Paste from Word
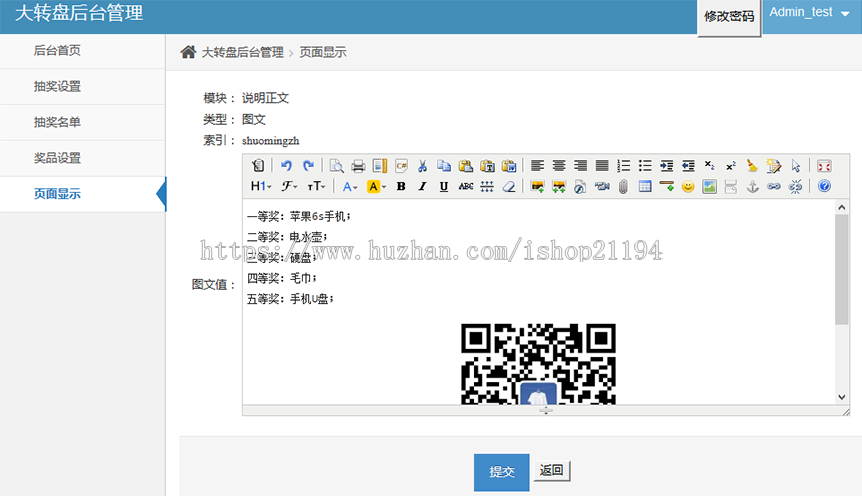The height and width of the screenshot is (496, 862). coord(509,166)
